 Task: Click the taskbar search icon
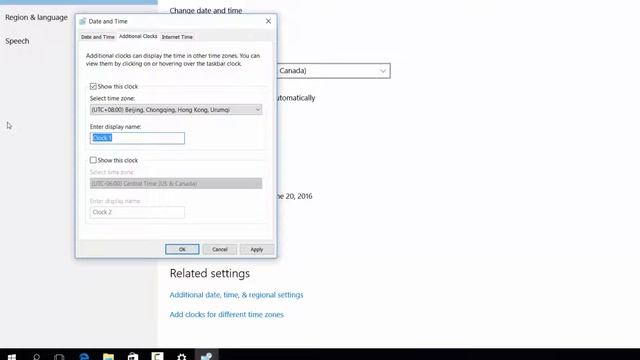[36, 357]
